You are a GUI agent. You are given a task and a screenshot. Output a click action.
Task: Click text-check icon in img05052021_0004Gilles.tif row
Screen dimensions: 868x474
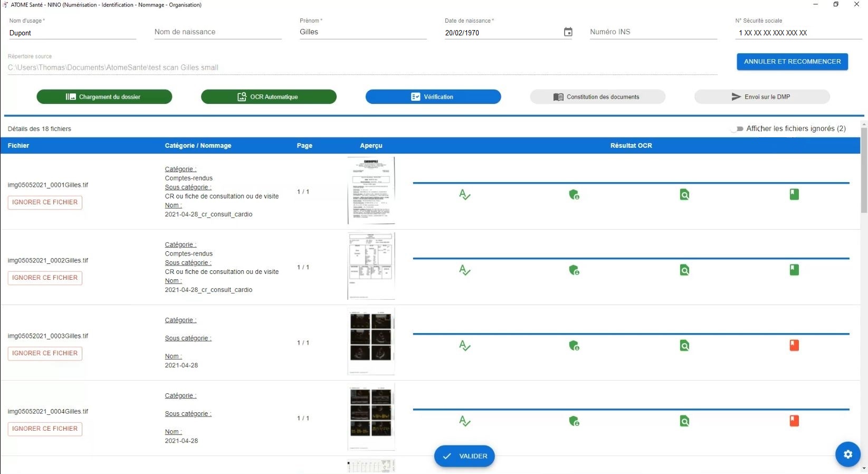464,421
